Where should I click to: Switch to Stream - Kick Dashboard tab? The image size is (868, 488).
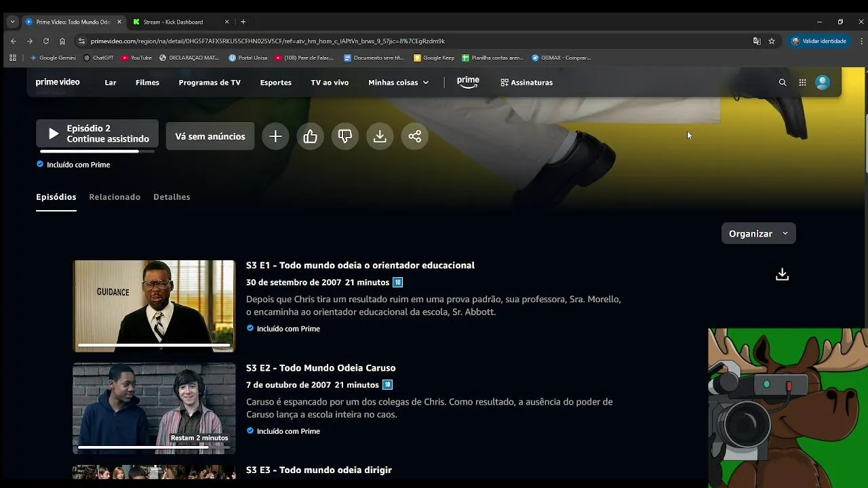[x=180, y=22]
